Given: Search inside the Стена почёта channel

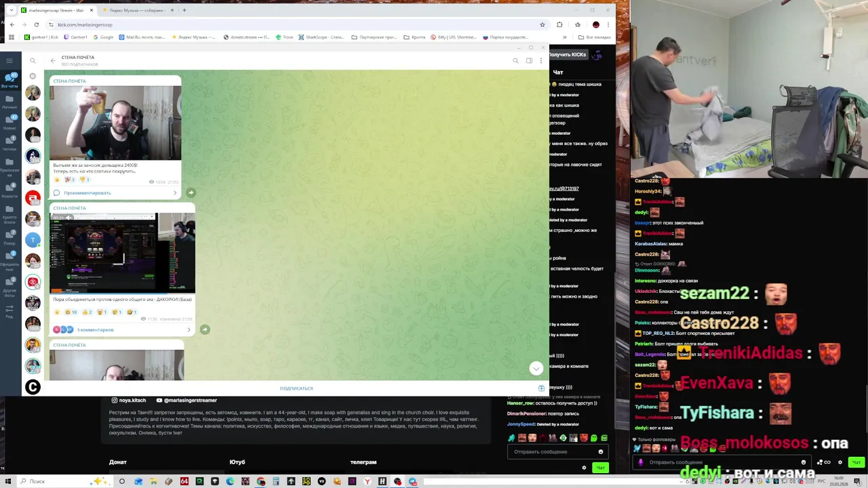Looking at the screenshot, I should coord(515,60).
